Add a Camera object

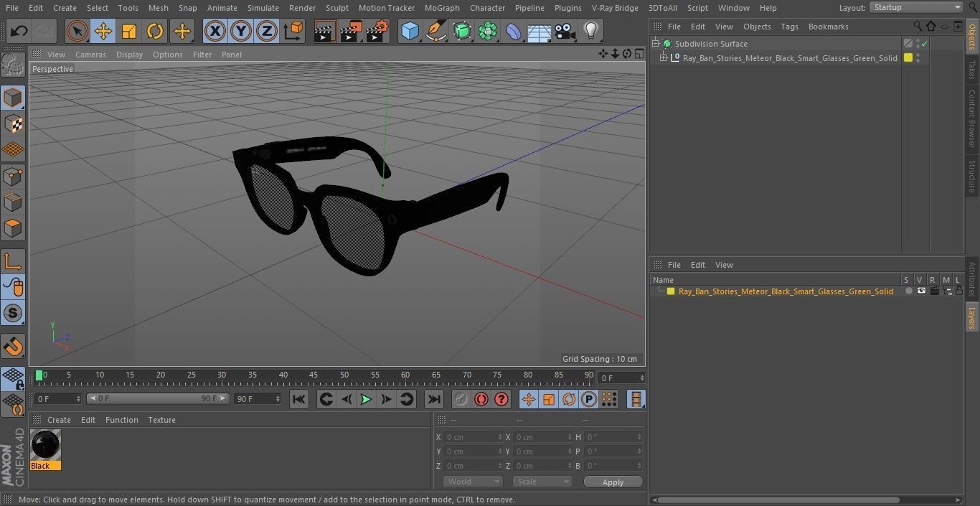(x=565, y=32)
